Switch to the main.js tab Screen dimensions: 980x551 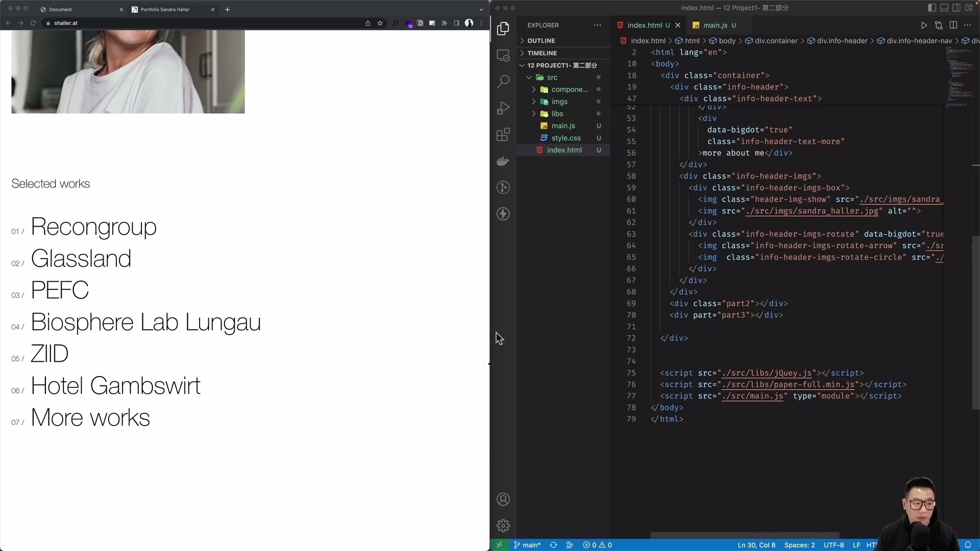point(717,25)
